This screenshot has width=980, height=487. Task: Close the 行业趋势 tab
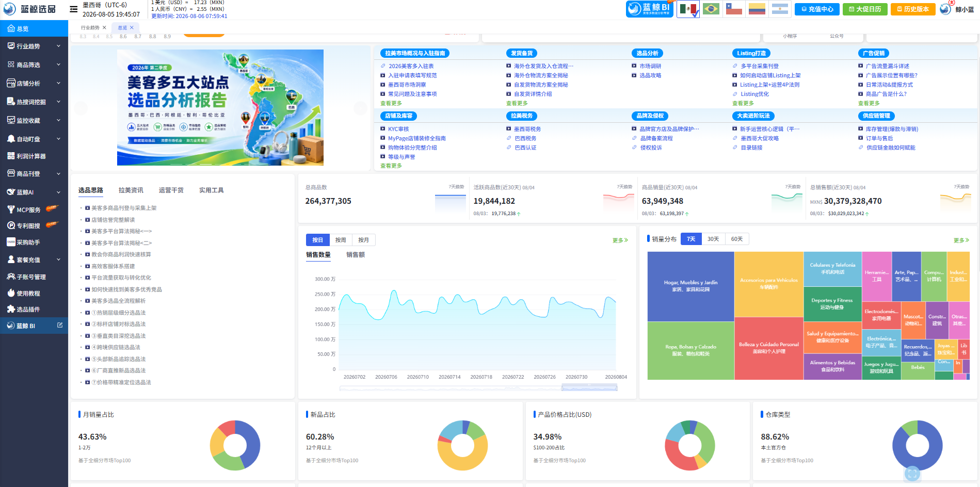(104, 27)
